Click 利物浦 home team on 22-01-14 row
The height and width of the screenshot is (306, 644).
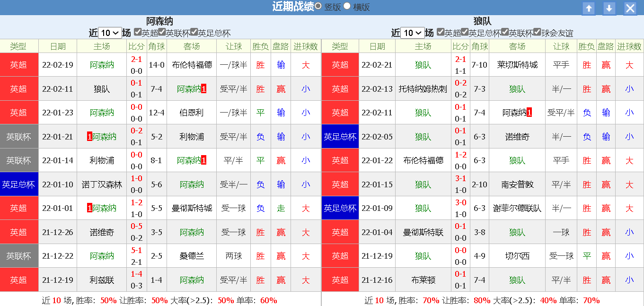click(102, 160)
